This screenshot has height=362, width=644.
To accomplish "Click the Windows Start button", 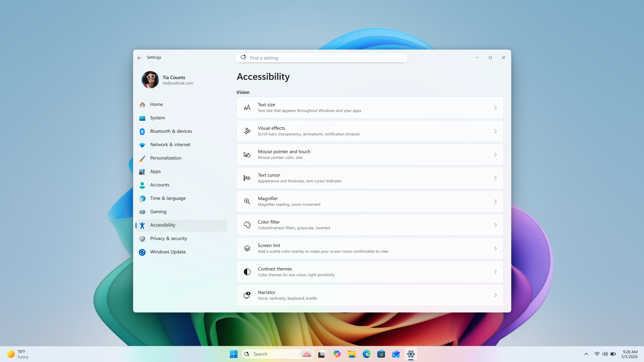I will tap(234, 354).
